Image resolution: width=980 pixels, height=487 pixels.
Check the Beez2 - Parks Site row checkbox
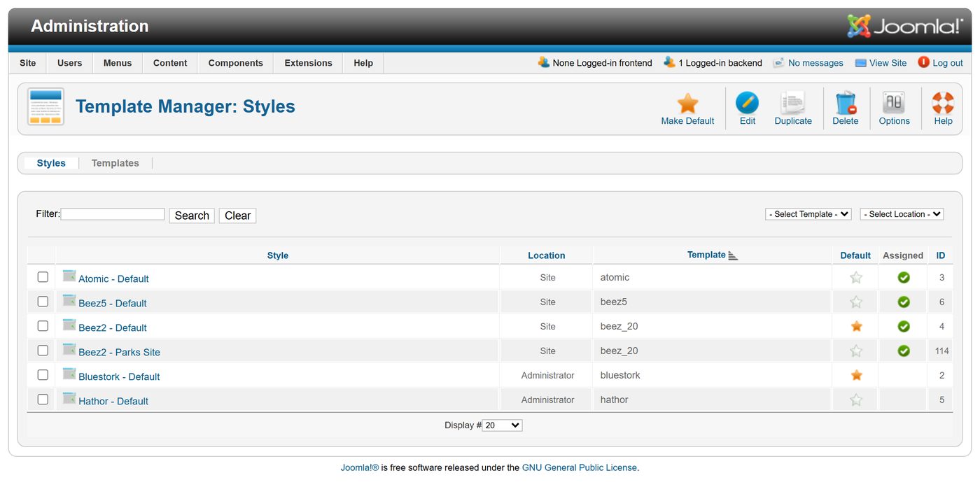coord(43,351)
